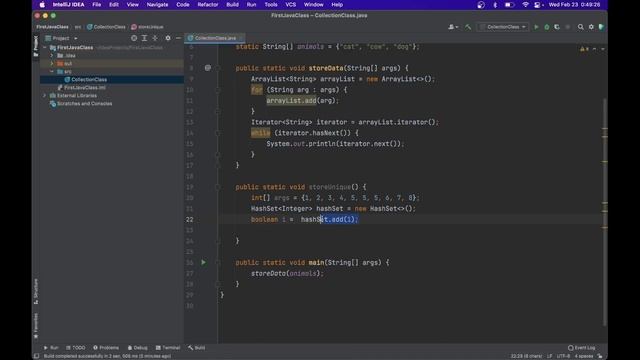This screenshot has width=640, height=360.
Task: Click the green run gutter icon beside main
Action: coord(203,262)
